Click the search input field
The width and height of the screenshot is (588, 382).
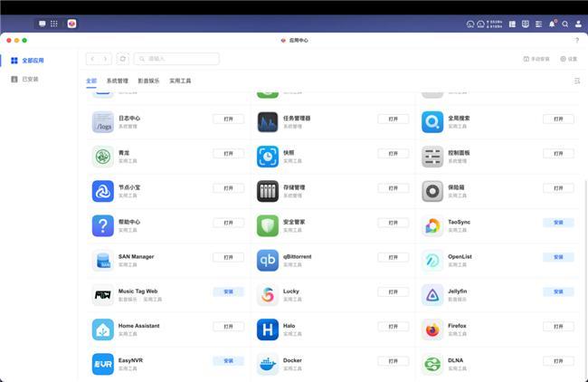click(176, 59)
